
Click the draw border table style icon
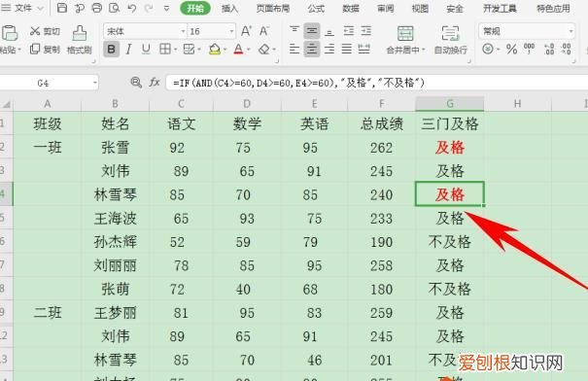point(189,50)
